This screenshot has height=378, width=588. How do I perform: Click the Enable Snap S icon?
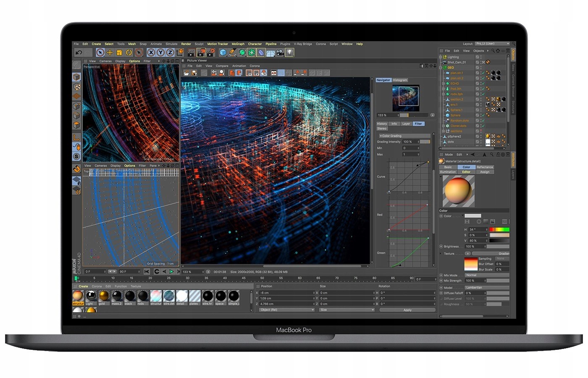tap(76, 156)
